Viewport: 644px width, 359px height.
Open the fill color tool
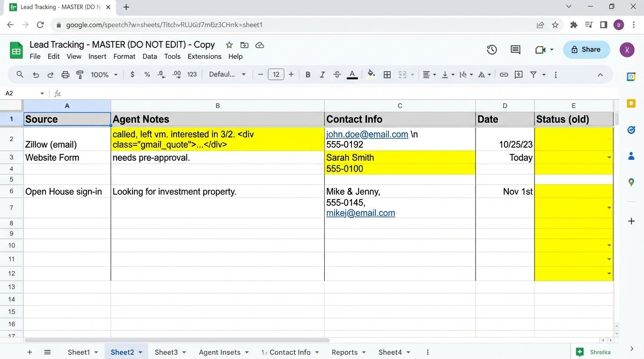pyautogui.click(x=371, y=74)
